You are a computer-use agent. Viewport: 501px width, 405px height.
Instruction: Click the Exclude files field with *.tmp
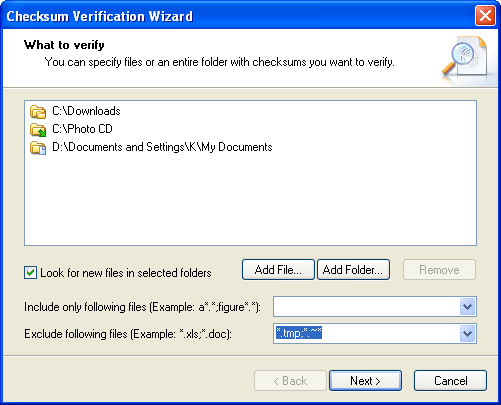[x=367, y=333]
